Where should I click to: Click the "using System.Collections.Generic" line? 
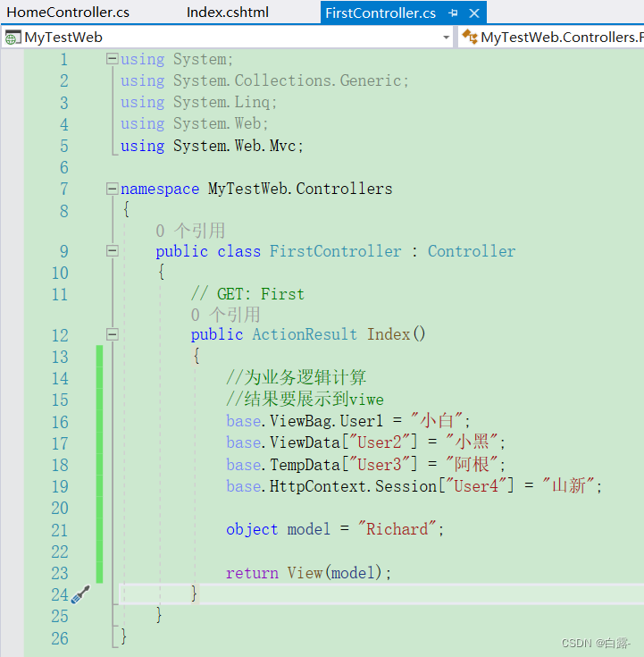pyautogui.click(x=264, y=80)
